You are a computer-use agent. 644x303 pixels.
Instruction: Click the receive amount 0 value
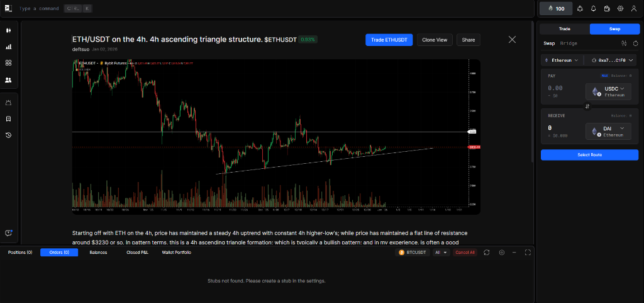coord(550,128)
